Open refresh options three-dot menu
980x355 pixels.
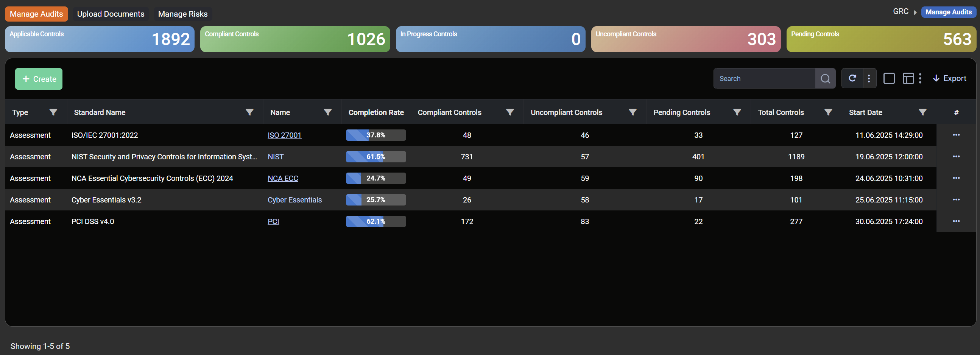click(x=869, y=78)
